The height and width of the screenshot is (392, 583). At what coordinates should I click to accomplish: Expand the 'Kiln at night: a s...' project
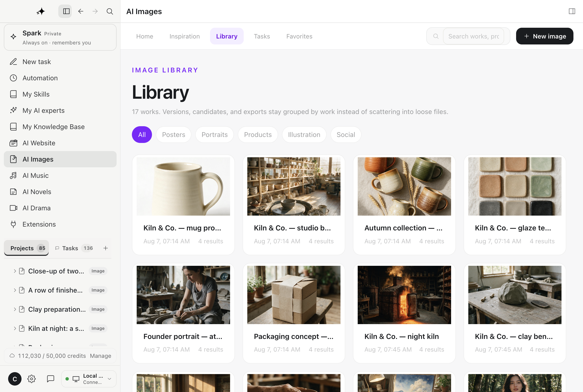click(15, 328)
